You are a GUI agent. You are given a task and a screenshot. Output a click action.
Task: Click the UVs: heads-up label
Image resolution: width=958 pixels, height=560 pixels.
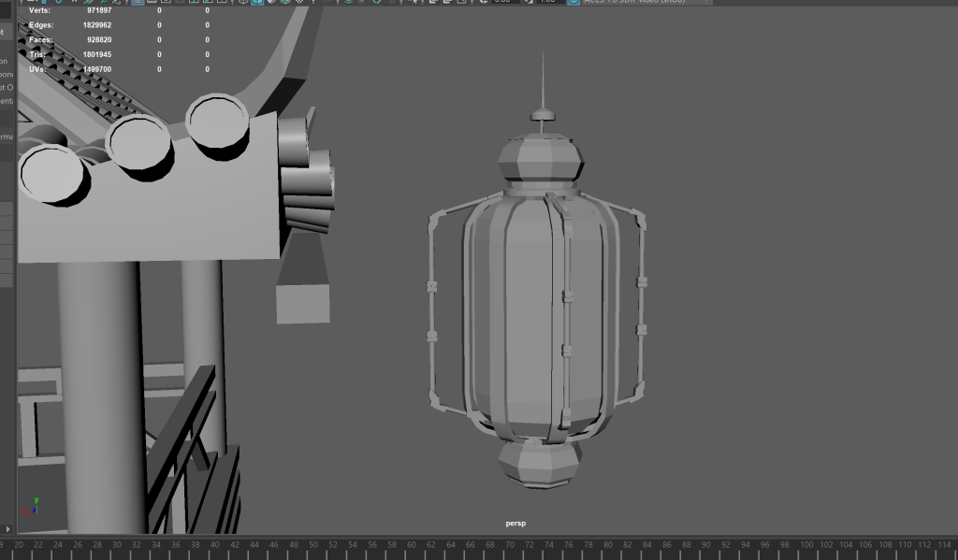pyautogui.click(x=37, y=69)
